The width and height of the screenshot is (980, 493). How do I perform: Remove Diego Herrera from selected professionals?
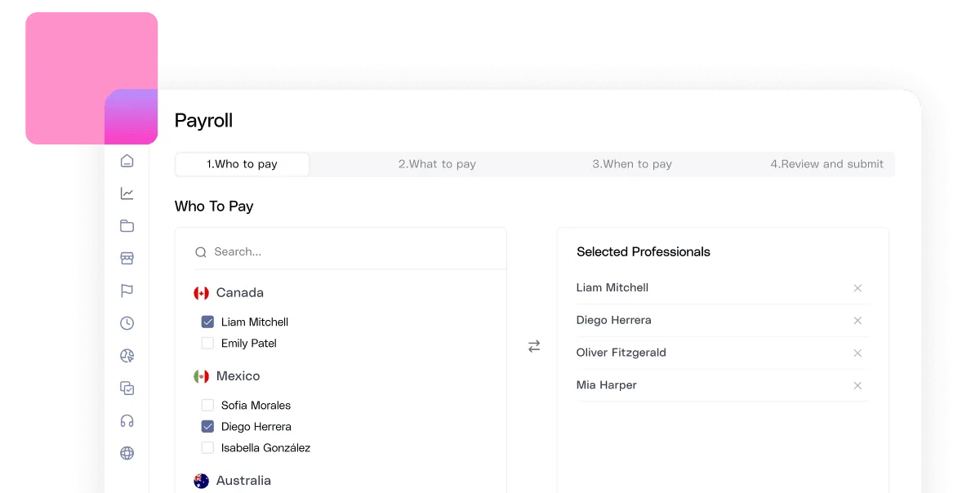857,321
